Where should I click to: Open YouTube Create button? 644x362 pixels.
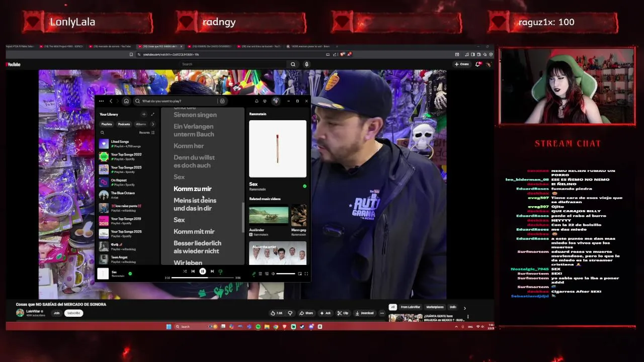[x=461, y=64]
